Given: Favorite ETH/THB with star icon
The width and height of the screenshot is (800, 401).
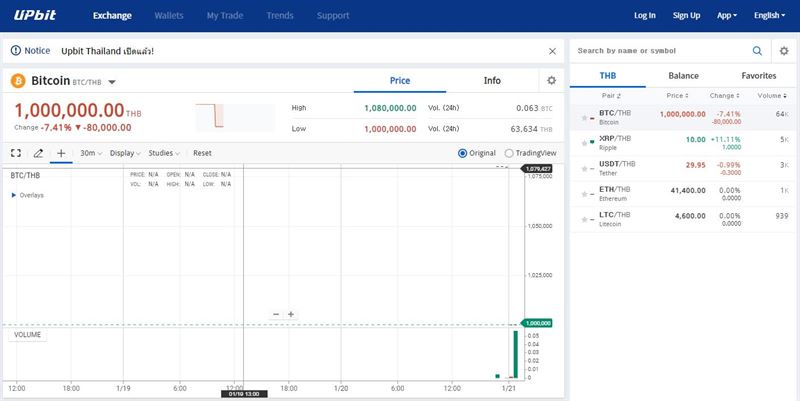Looking at the screenshot, I should 584,194.
